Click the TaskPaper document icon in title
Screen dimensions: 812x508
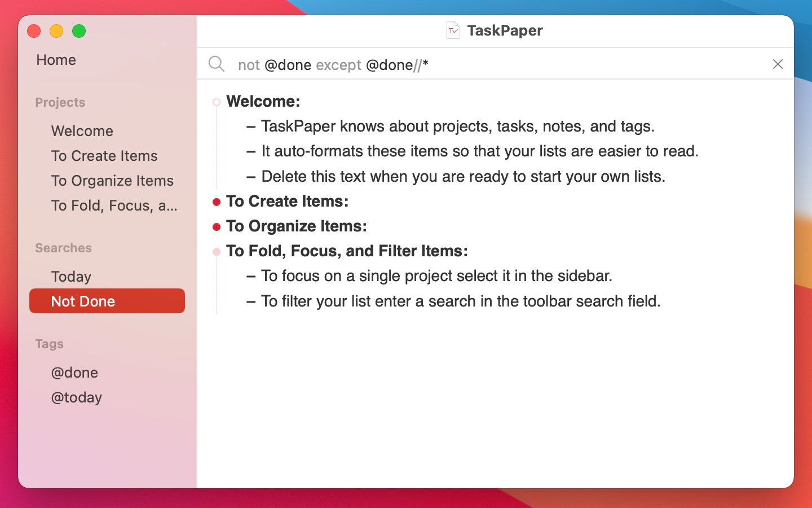point(453,30)
